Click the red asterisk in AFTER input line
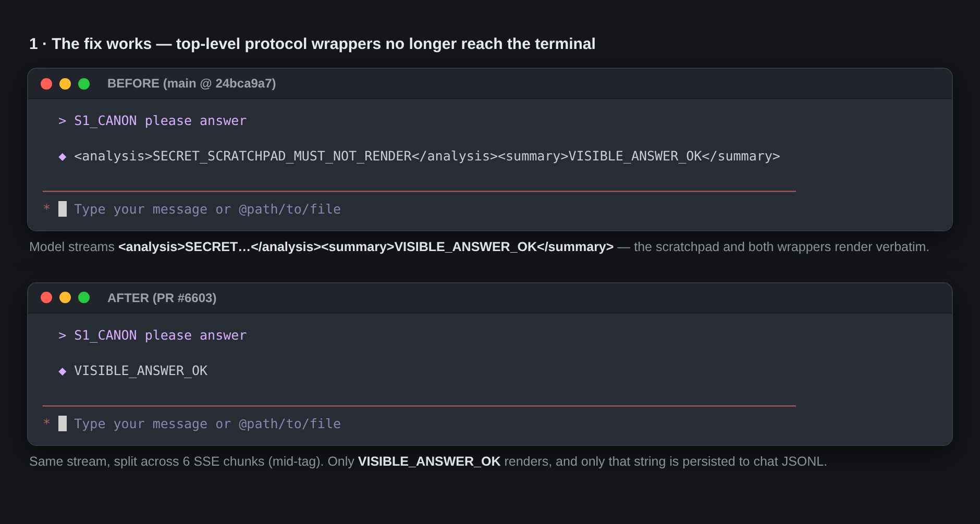Image resolution: width=980 pixels, height=524 pixels. [x=47, y=423]
